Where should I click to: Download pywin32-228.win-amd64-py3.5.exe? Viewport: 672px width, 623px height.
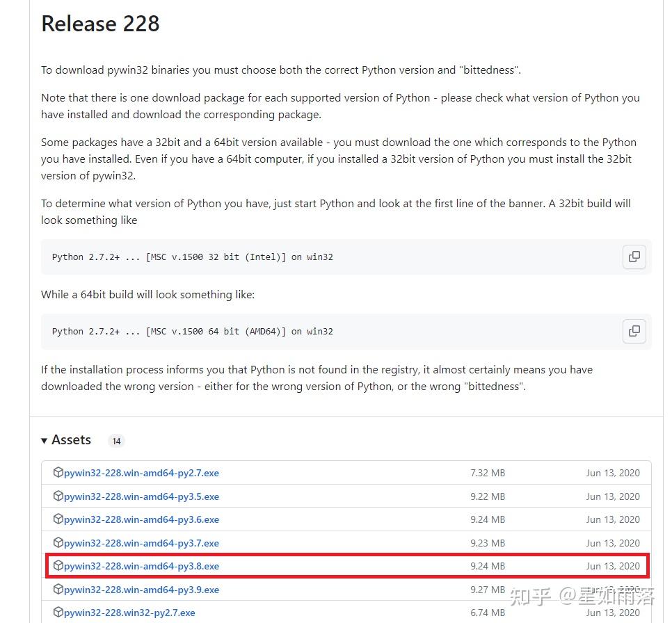click(141, 496)
